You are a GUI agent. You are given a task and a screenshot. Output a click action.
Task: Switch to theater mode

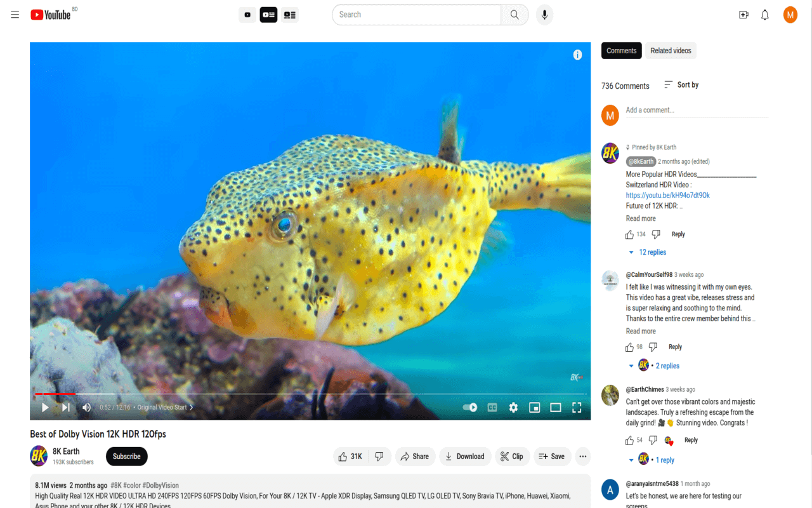(x=556, y=407)
